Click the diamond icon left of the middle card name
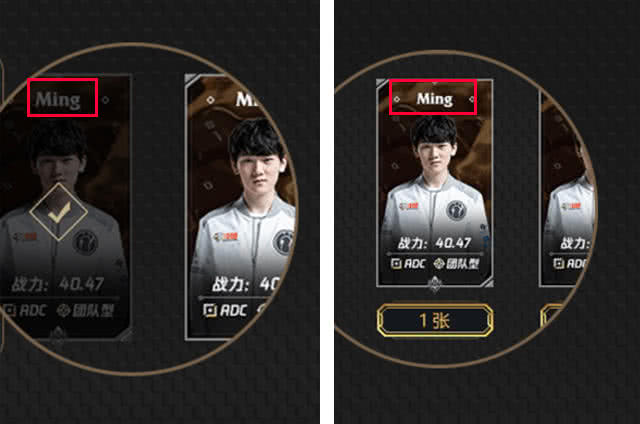 (x=211, y=100)
